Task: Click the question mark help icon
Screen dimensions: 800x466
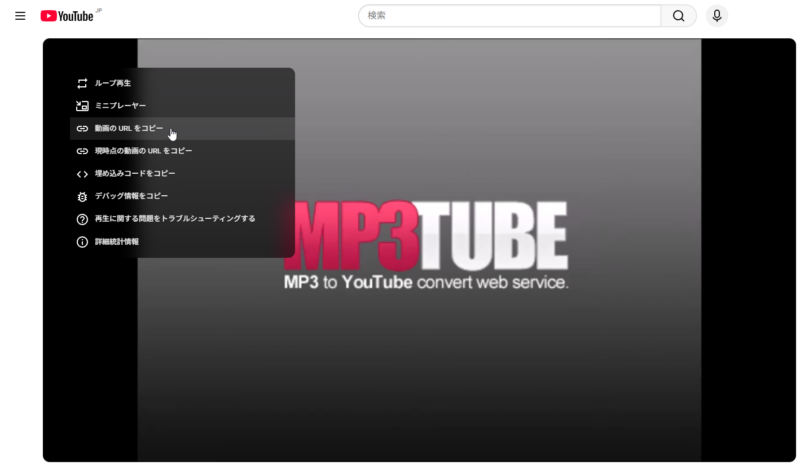Action: click(82, 219)
